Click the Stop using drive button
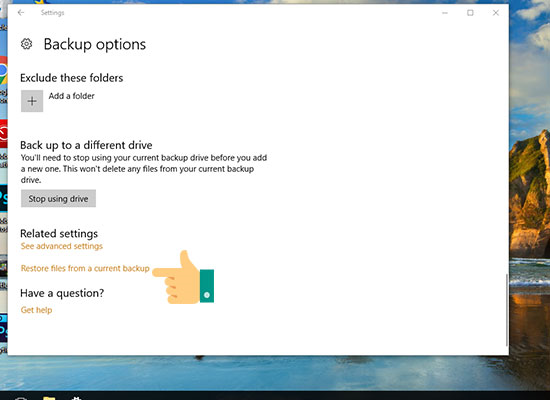The height and width of the screenshot is (400, 550). [x=58, y=199]
